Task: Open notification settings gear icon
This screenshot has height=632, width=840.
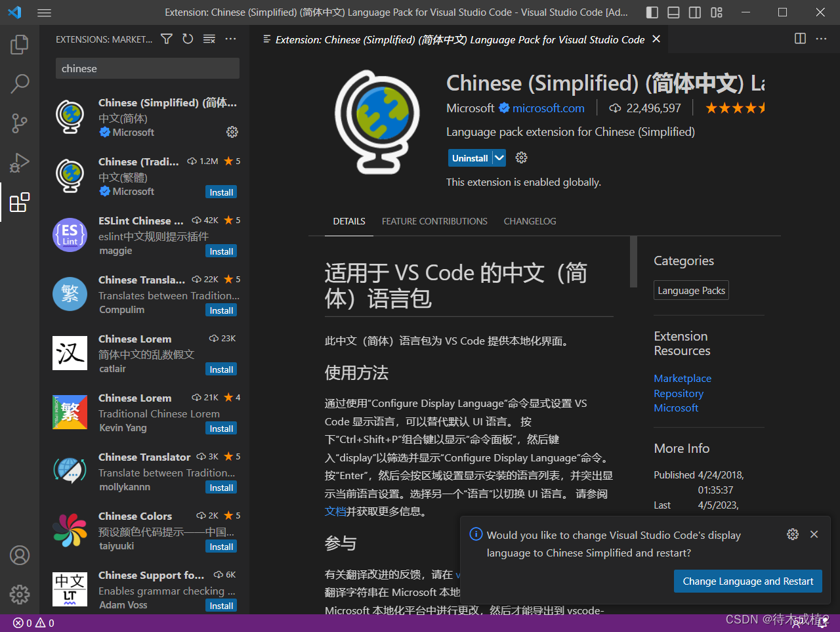Action: coord(793,534)
